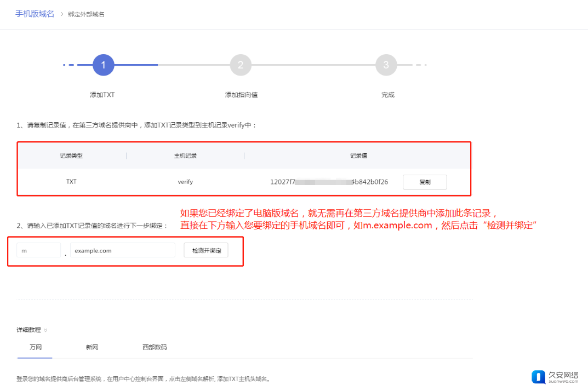This screenshot has width=588, height=391.
Task: Click the breadcrumb arrow separator
Action: pos(61,14)
